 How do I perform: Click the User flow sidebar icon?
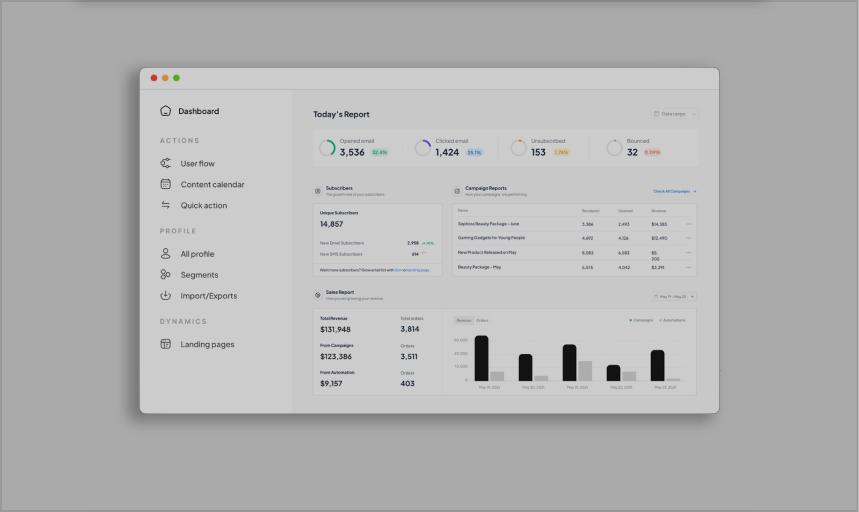coord(166,163)
